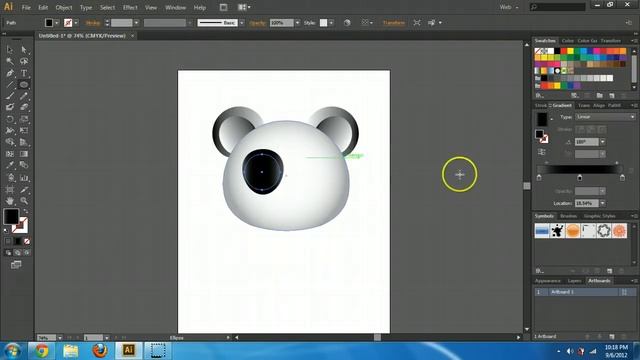Open the File menu
This screenshot has height=360, width=640.
(x=26, y=7)
